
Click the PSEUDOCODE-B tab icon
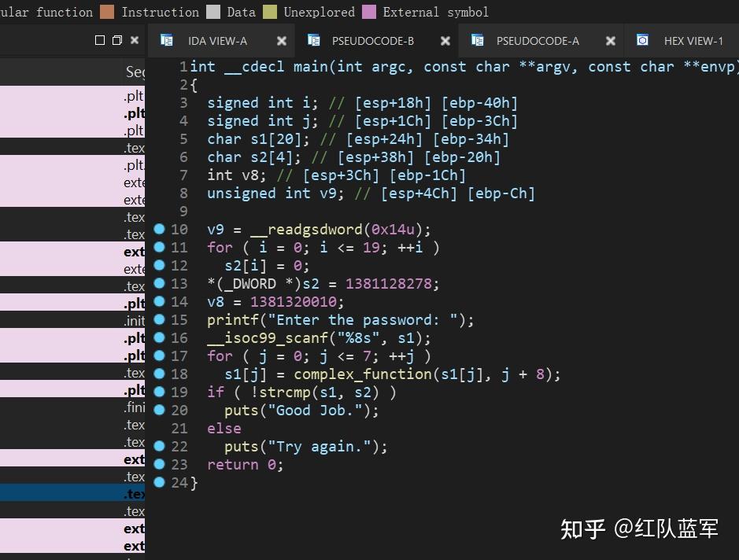(x=314, y=40)
